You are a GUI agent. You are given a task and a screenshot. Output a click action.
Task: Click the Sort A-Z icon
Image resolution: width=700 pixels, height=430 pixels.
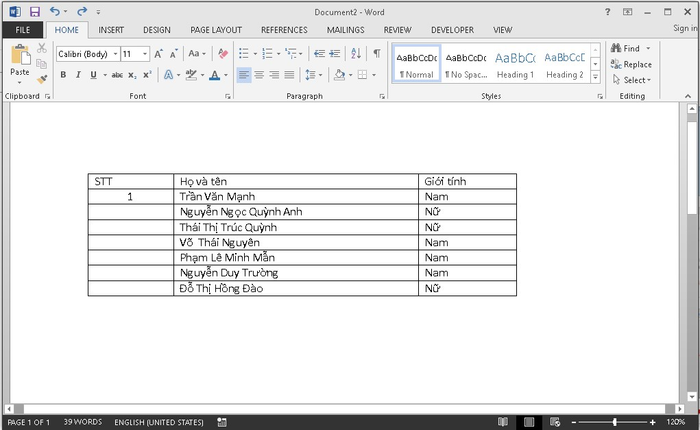point(356,54)
